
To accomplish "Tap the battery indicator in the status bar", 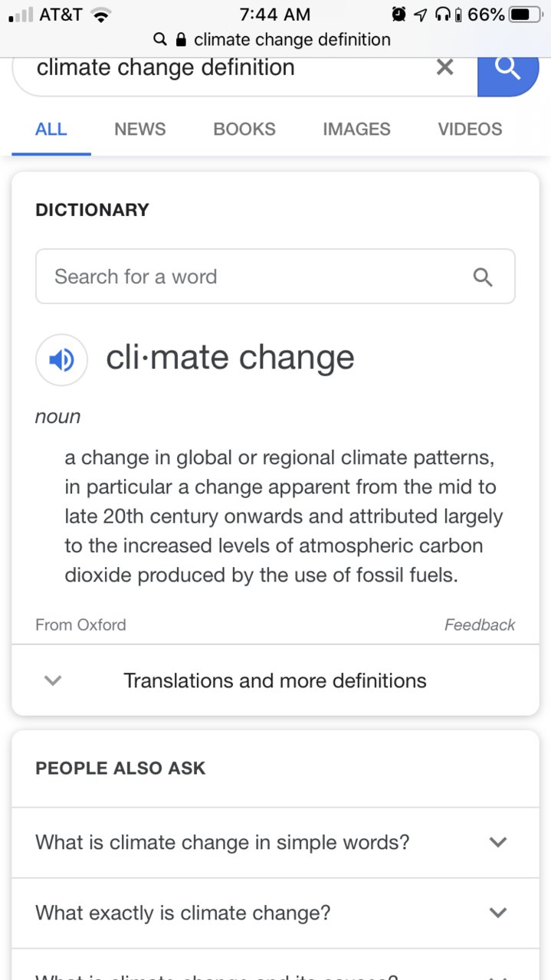I will 525,15.
